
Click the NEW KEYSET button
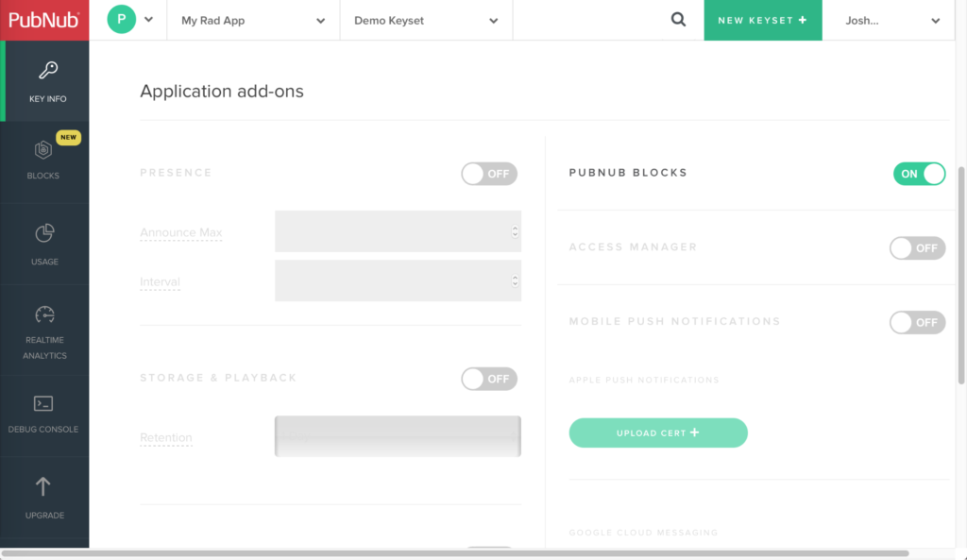coord(762,19)
